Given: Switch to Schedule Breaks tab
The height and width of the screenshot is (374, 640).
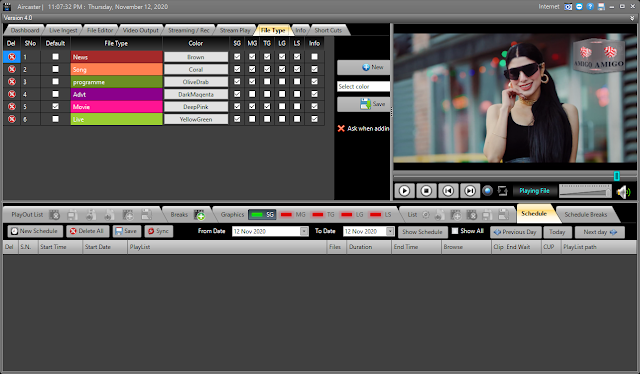Looking at the screenshot, I should [586, 214].
